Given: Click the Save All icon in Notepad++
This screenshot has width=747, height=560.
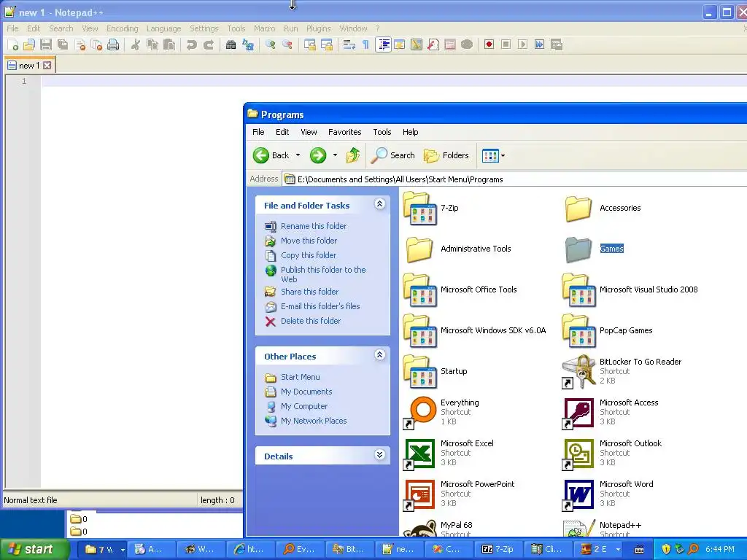Looking at the screenshot, I should pyautogui.click(x=63, y=44).
